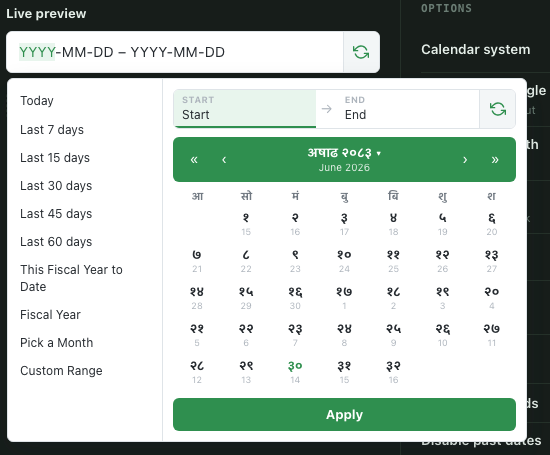Click the Apply button
This screenshot has height=455, width=550.
coord(344,415)
